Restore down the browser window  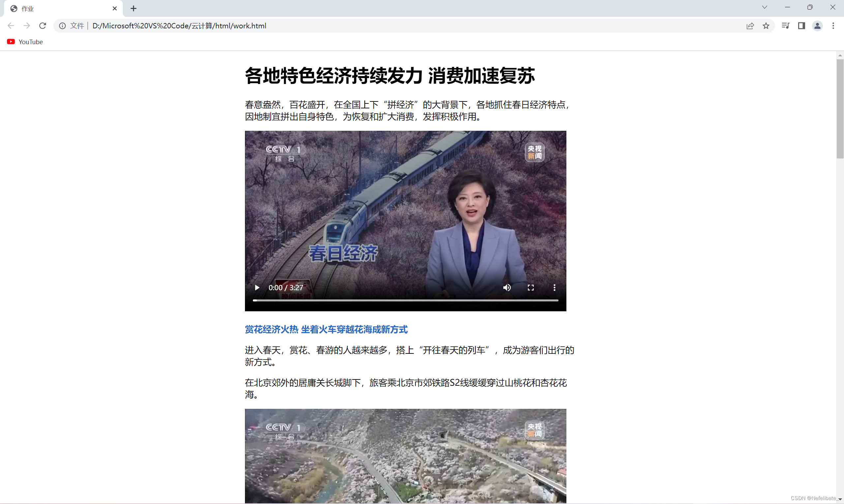810,7
